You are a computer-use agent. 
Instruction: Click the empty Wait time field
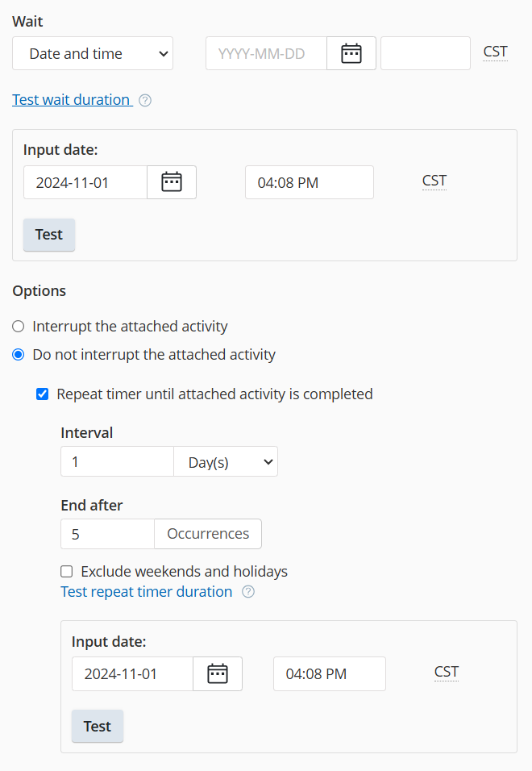(425, 54)
